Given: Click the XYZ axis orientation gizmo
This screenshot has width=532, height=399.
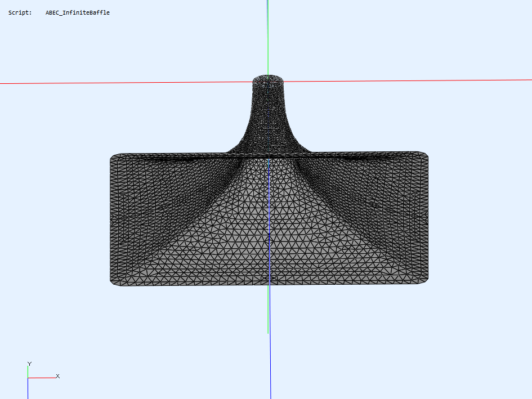Looking at the screenshot, I should click(x=43, y=380).
